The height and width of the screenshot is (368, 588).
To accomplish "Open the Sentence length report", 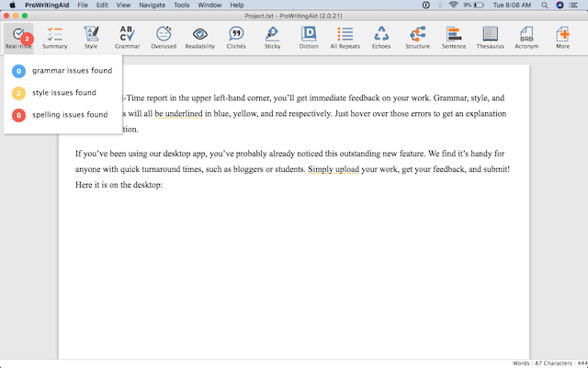I will (x=454, y=38).
